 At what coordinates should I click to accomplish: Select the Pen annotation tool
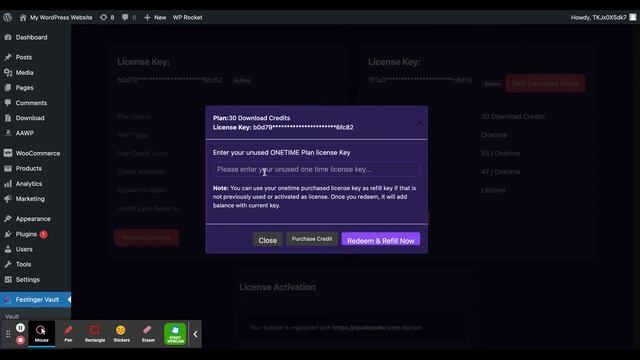[x=68, y=333]
